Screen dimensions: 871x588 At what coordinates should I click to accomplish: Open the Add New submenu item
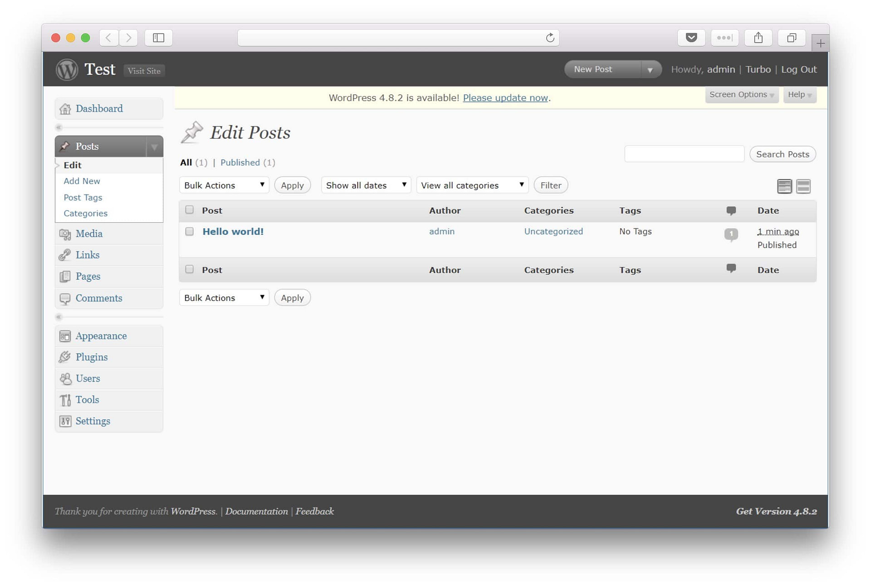click(x=82, y=181)
